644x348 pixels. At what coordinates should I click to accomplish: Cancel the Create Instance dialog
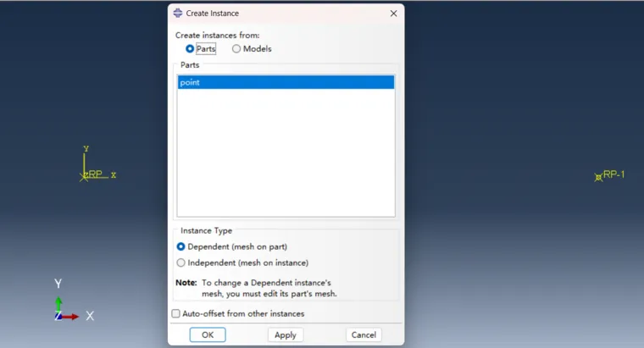click(x=364, y=334)
